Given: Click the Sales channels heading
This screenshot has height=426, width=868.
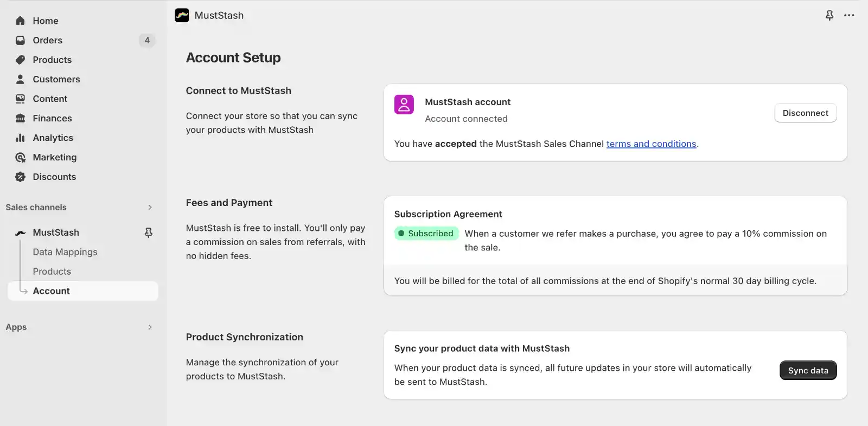Looking at the screenshot, I should pos(36,207).
